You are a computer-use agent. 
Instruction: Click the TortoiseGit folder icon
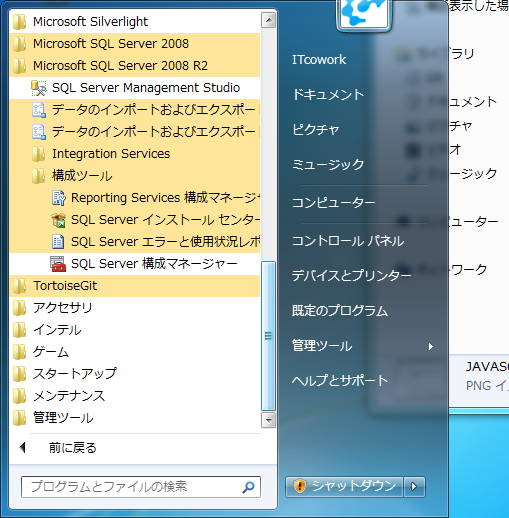[x=20, y=286]
